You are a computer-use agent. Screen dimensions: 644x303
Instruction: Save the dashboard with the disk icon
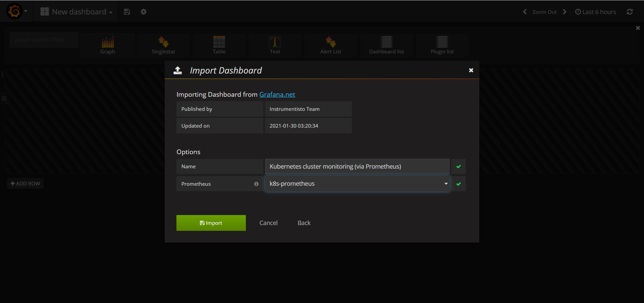127,12
